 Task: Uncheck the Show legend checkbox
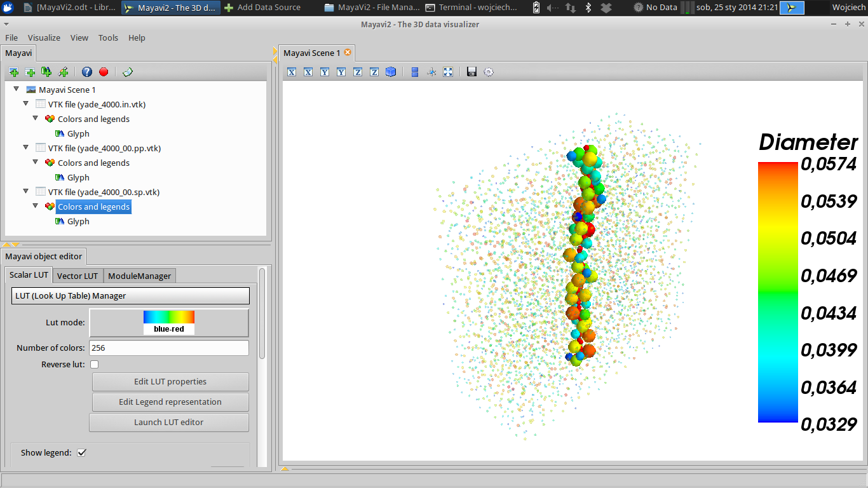coord(81,452)
